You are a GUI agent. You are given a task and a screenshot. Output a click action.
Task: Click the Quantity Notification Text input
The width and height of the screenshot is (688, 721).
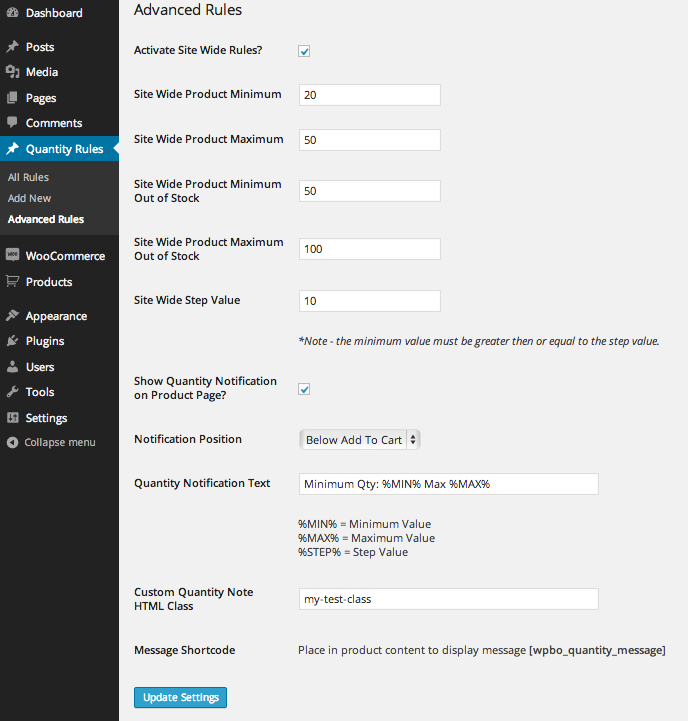[448, 484]
